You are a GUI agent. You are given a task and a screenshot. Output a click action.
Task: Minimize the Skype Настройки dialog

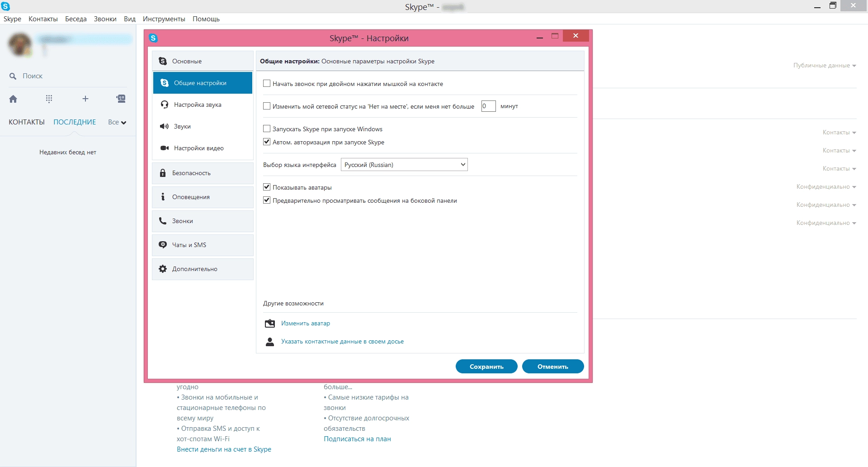point(539,37)
